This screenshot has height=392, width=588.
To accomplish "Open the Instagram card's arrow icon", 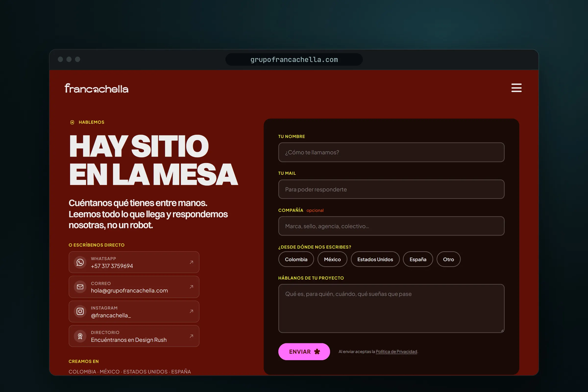I will [x=191, y=311].
